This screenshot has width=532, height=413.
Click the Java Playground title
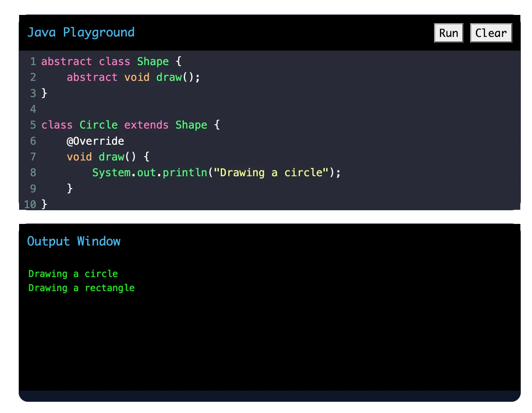click(x=81, y=32)
